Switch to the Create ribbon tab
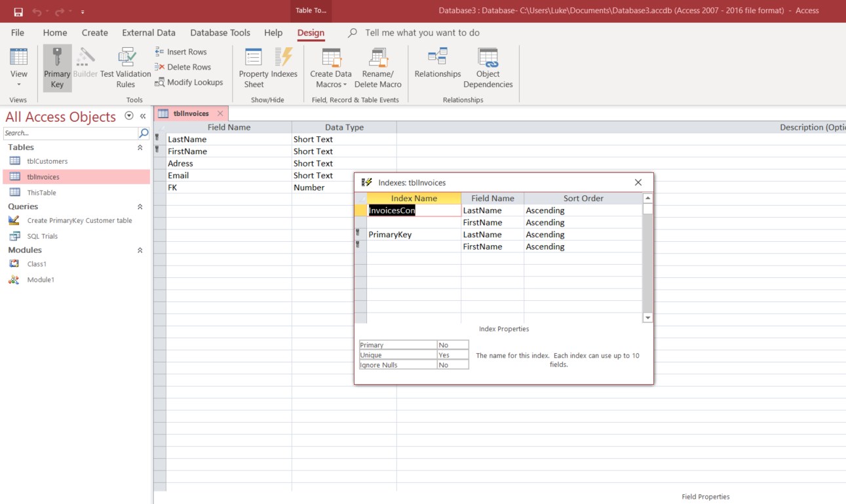Viewport: 846px width, 504px height. [95, 33]
